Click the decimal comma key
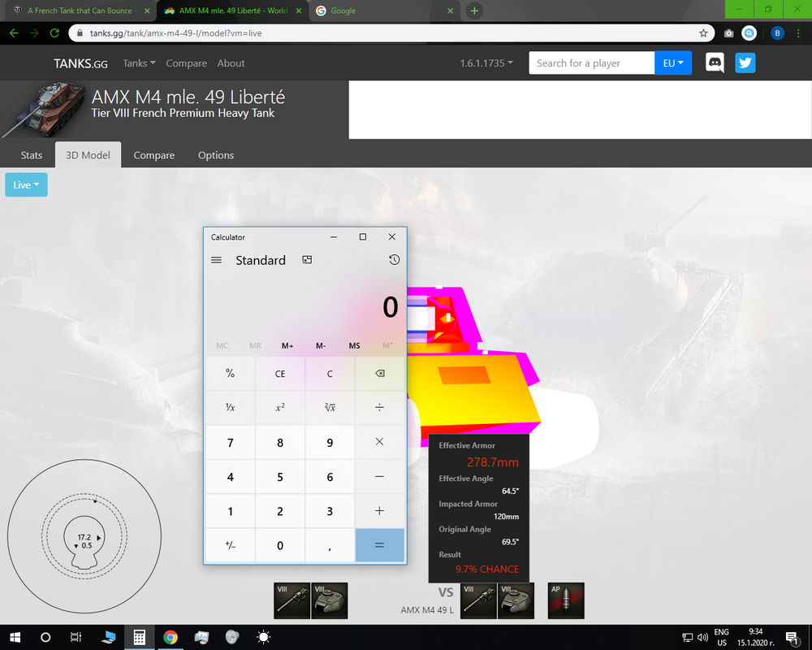This screenshot has width=812, height=650. [330, 545]
